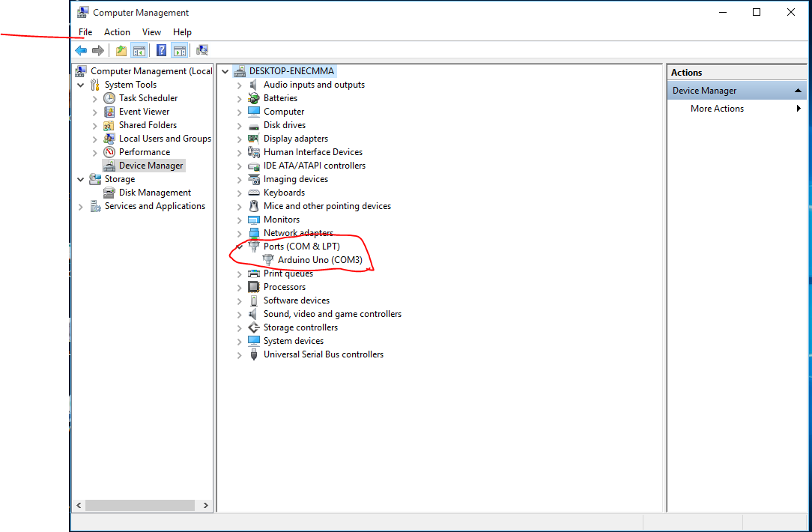Expand the Software devices category
The height and width of the screenshot is (532, 812).
[239, 300]
